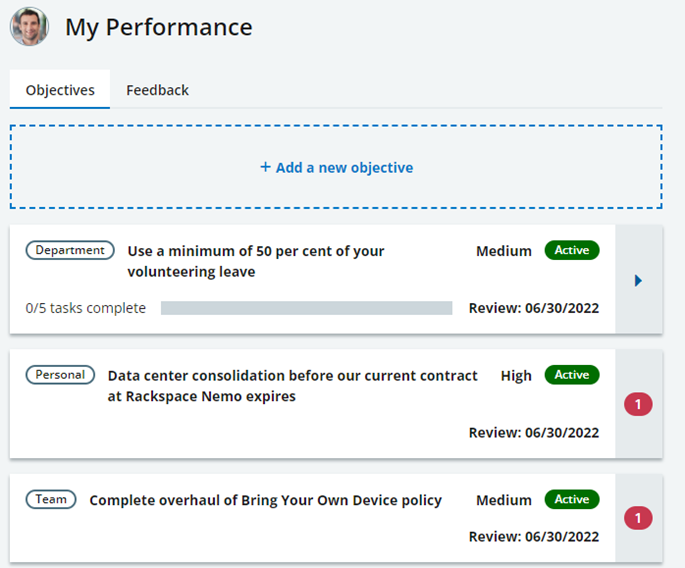The image size is (685, 568).
Task: Open the volunteering leave objective title
Action: tap(256, 261)
